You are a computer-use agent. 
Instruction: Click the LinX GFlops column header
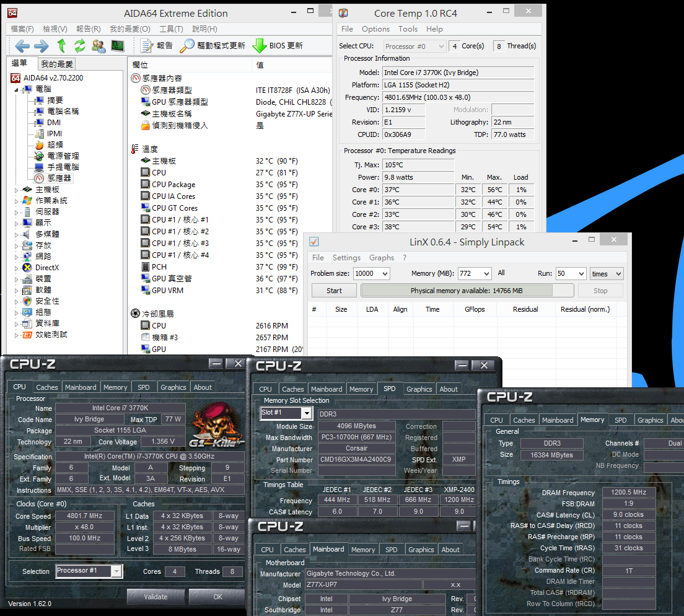tap(475, 309)
